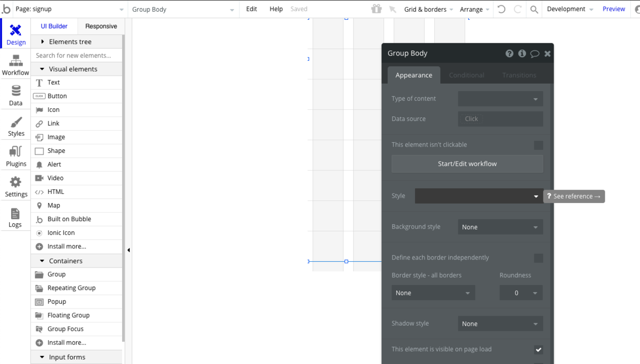Open the question mark help in Group Body panel
The height and width of the screenshot is (364, 640).
(509, 53)
